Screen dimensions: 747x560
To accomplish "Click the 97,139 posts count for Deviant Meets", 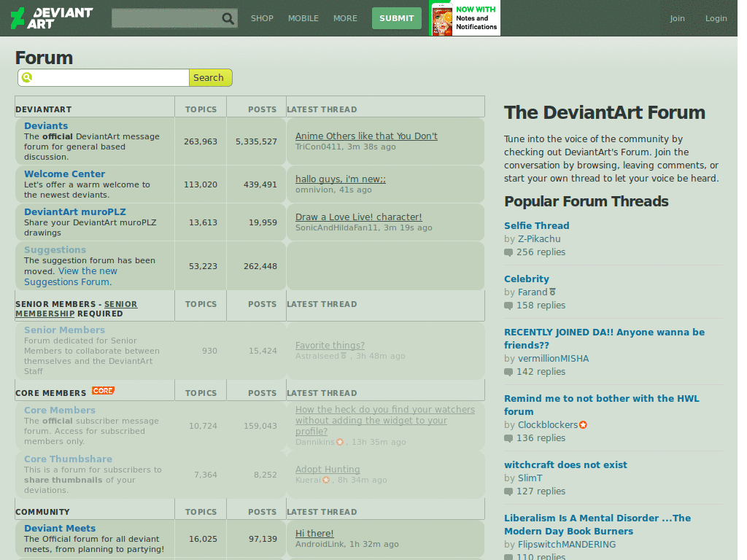I will 263,539.
